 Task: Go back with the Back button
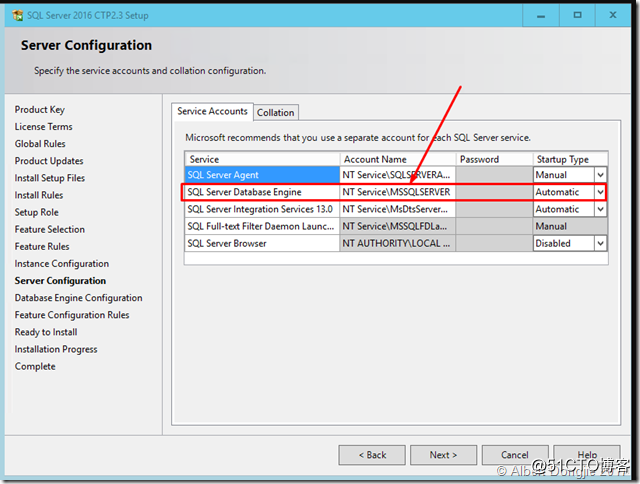tap(372, 455)
